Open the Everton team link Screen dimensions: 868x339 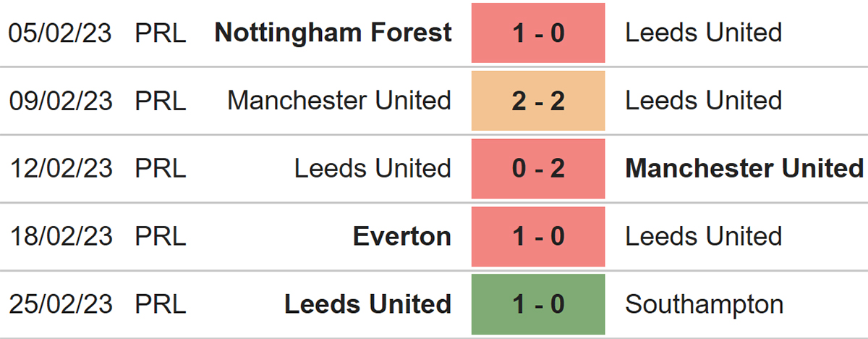pos(402,236)
